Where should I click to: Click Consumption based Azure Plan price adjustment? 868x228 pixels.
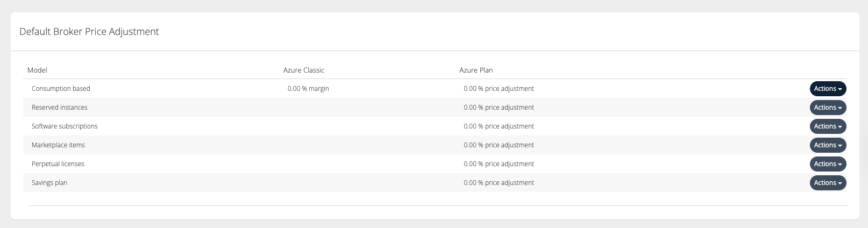pyautogui.click(x=499, y=89)
